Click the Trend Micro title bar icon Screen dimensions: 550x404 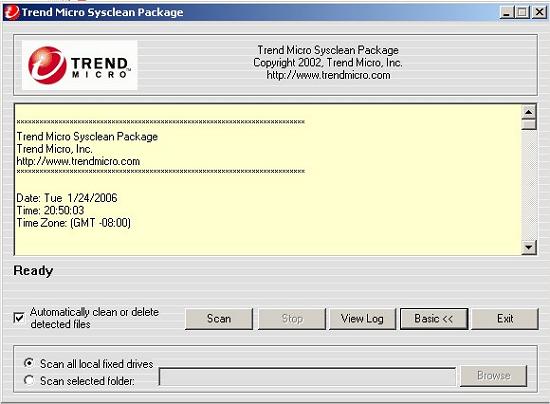click(x=11, y=12)
